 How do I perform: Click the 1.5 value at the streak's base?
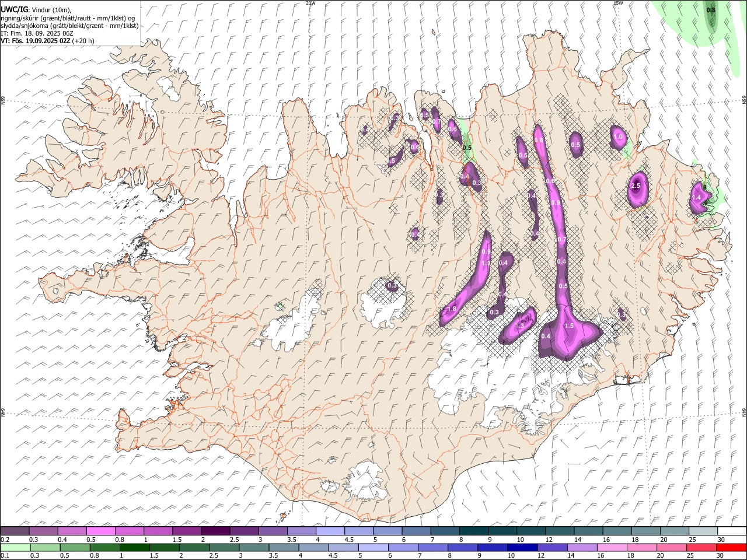pyautogui.click(x=569, y=325)
